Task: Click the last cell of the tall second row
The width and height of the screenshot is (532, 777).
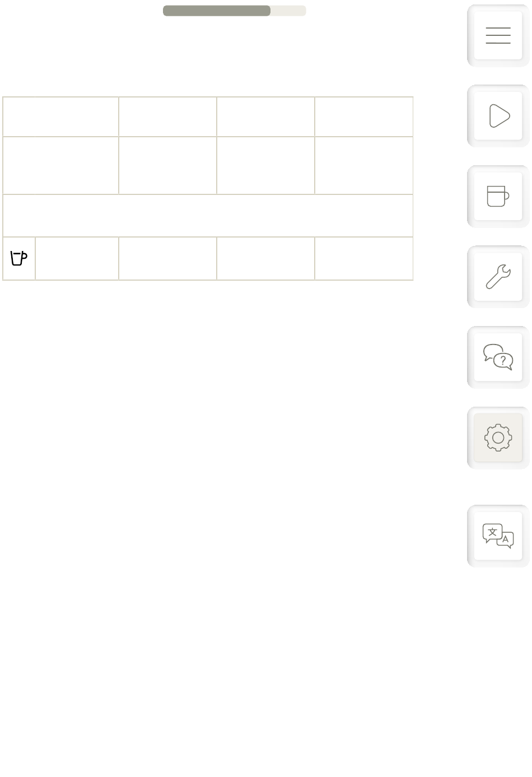Action: click(x=363, y=165)
